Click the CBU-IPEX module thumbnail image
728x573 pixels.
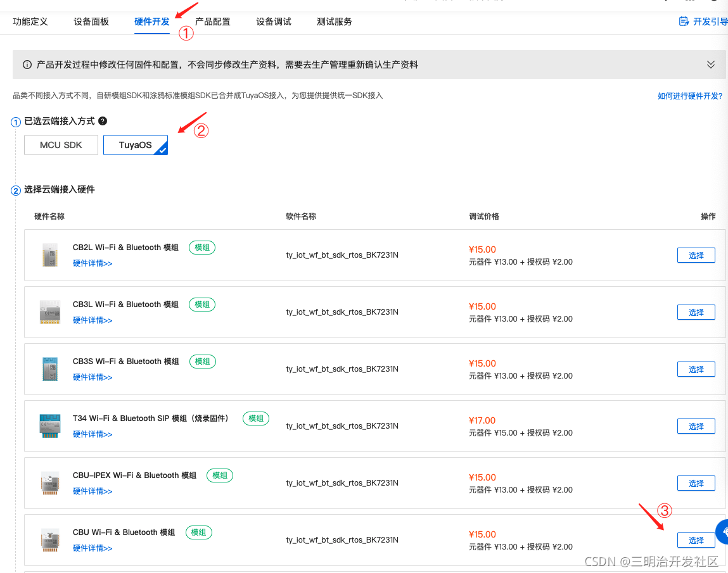50,483
